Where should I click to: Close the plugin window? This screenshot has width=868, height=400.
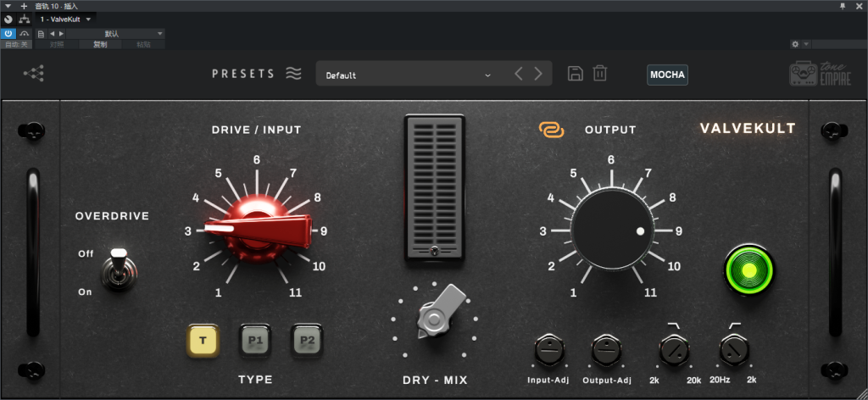pos(860,6)
